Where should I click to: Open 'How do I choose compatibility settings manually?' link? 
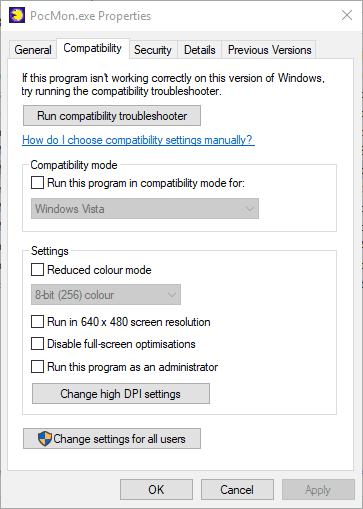[x=138, y=140]
